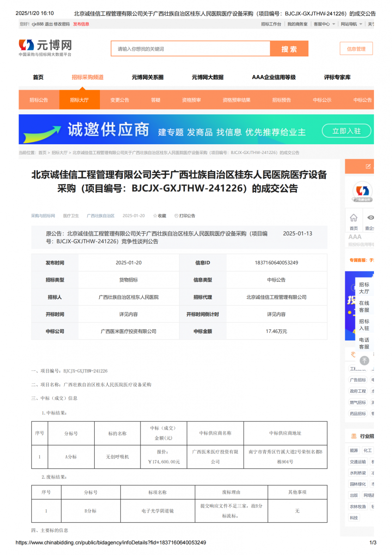The width and height of the screenshot is (392, 555).
Task: Click the 广告招标 tag
Action: pos(358,380)
